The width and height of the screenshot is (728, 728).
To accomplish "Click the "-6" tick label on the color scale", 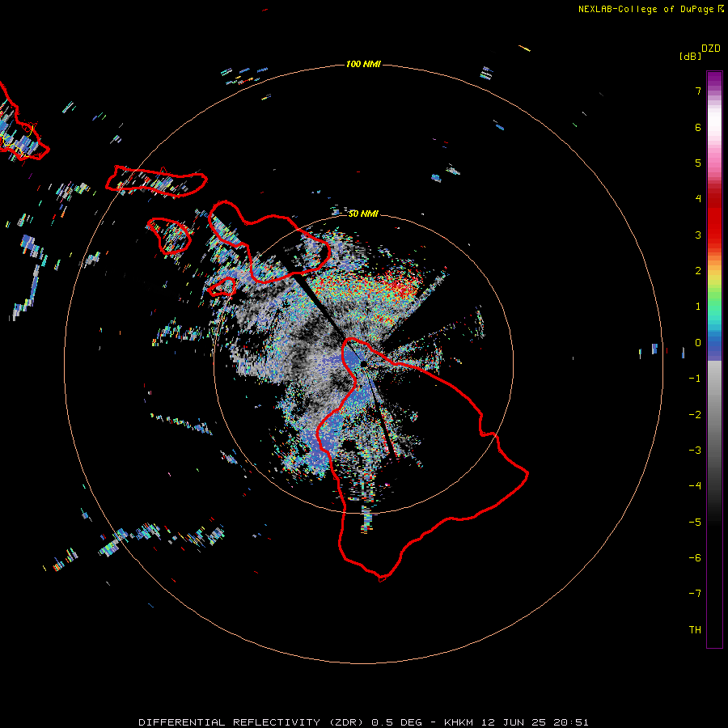I will (695, 558).
